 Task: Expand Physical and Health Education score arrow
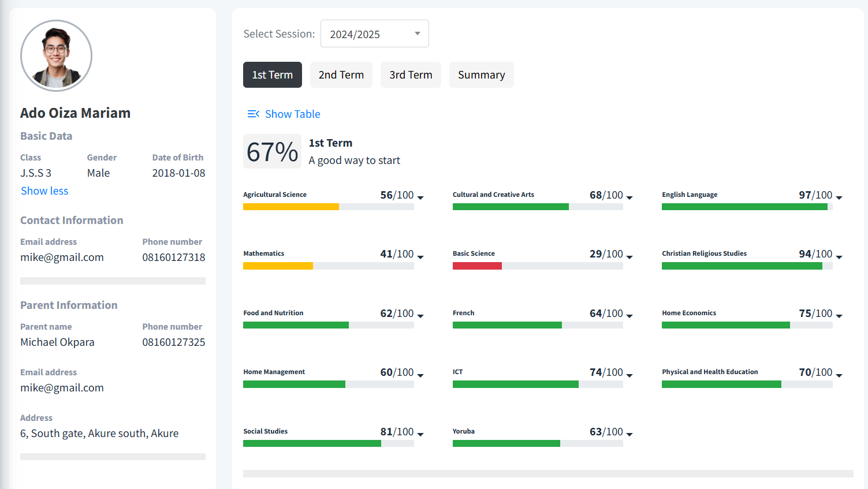coord(839,375)
